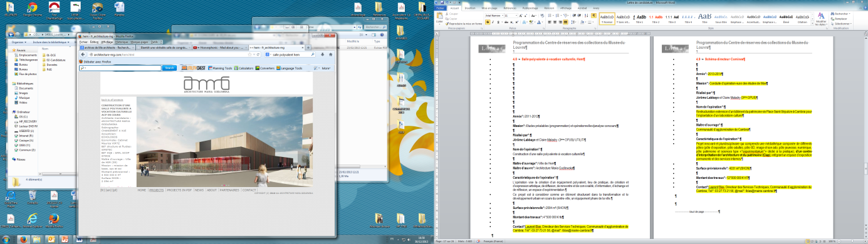The image size is (868, 244).
Task: Click Firefox downloads arrow icon
Action: click(322, 54)
